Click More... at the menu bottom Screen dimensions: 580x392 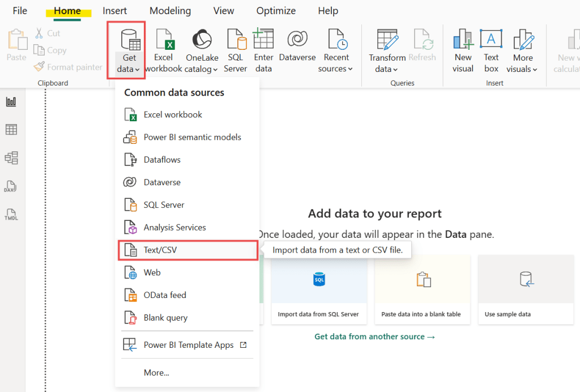click(x=156, y=373)
